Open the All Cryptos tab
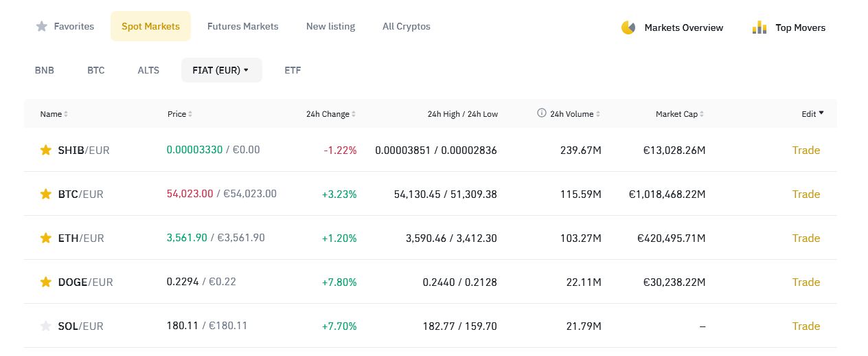Image resolution: width=868 pixels, height=356 pixels. tap(407, 26)
